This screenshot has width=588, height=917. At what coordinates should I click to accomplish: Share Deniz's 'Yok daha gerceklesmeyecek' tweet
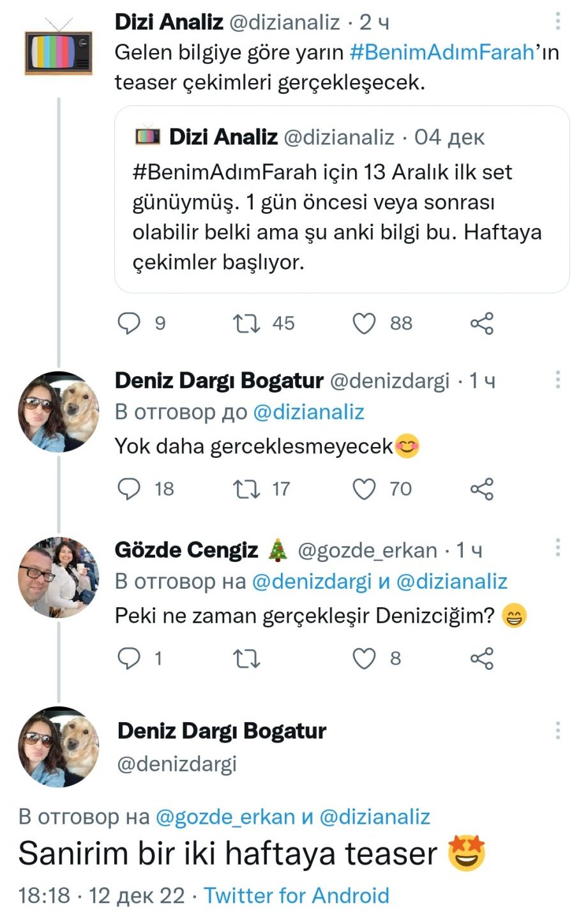tap(482, 489)
